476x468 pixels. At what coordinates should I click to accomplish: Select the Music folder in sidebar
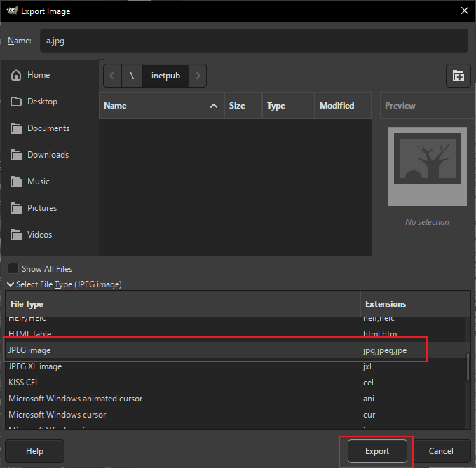(x=38, y=181)
